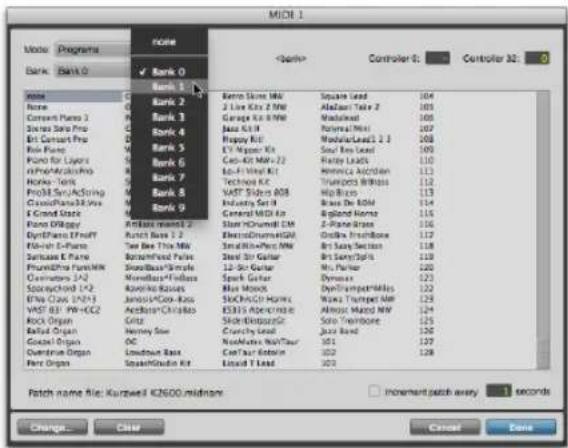Screen dimensions: 568x448
Task: Click the Change... button
Action: point(53,427)
